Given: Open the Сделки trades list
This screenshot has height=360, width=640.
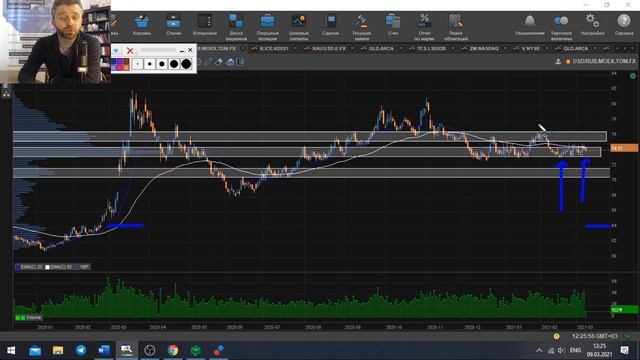Looking at the screenshot, I should pyautogui.click(x=330, y=25).
